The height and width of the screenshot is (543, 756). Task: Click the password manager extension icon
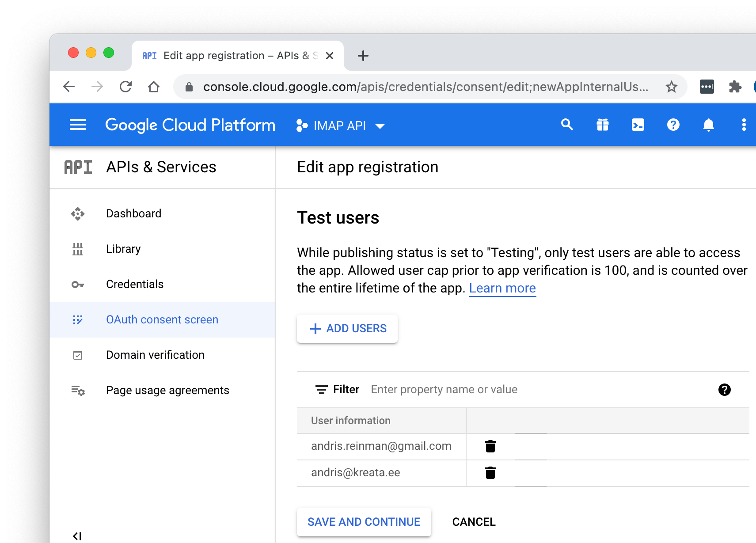click(x=707, y=87)
